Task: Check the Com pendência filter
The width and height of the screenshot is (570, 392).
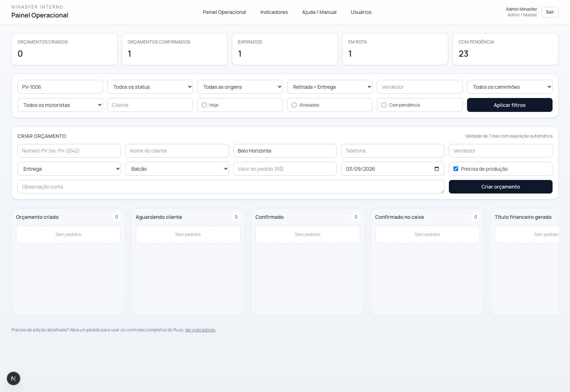Action: tap(384, 105)
